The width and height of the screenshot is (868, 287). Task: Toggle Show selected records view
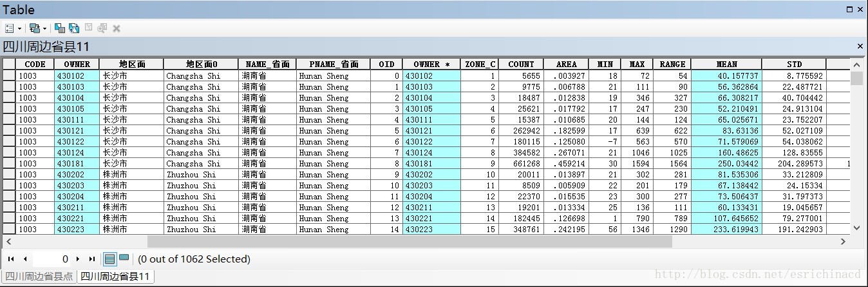point(124,259)
